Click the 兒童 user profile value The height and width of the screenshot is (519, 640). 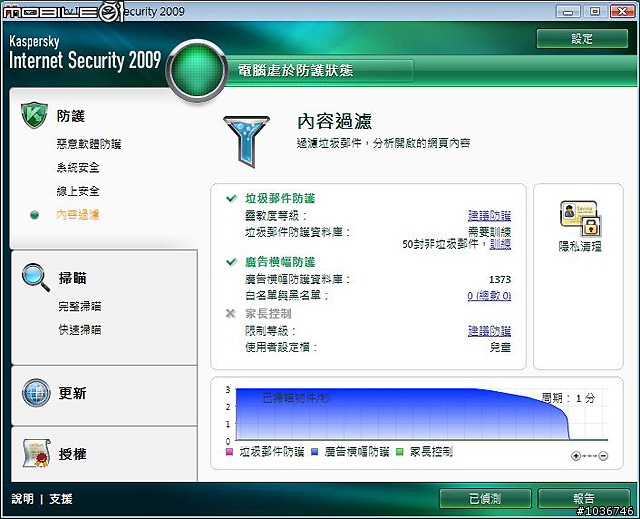500,348
